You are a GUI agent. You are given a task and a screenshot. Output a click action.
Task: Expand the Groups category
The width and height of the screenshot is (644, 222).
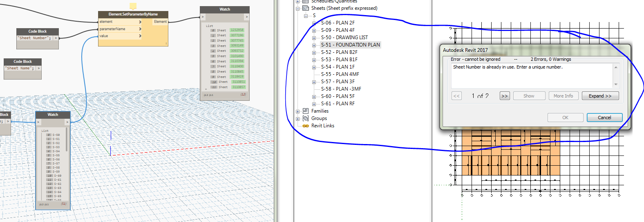[298, 119]
